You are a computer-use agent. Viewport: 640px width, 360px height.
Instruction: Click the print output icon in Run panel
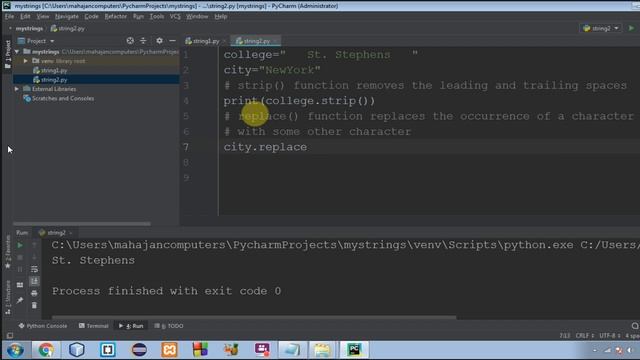click(34, 293)
